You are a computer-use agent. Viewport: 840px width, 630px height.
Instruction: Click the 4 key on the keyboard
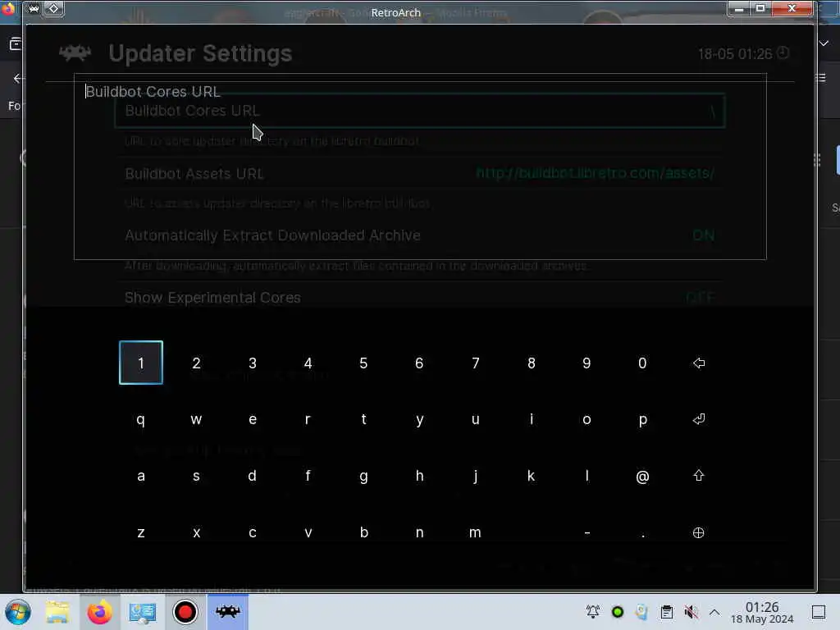coord(308,363)
